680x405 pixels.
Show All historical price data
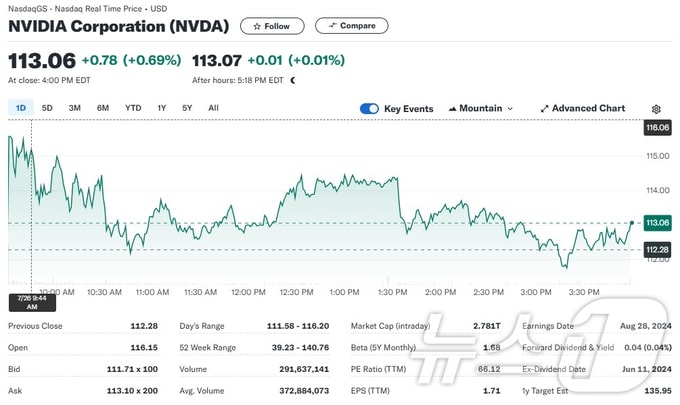click(x=213, y=108)
